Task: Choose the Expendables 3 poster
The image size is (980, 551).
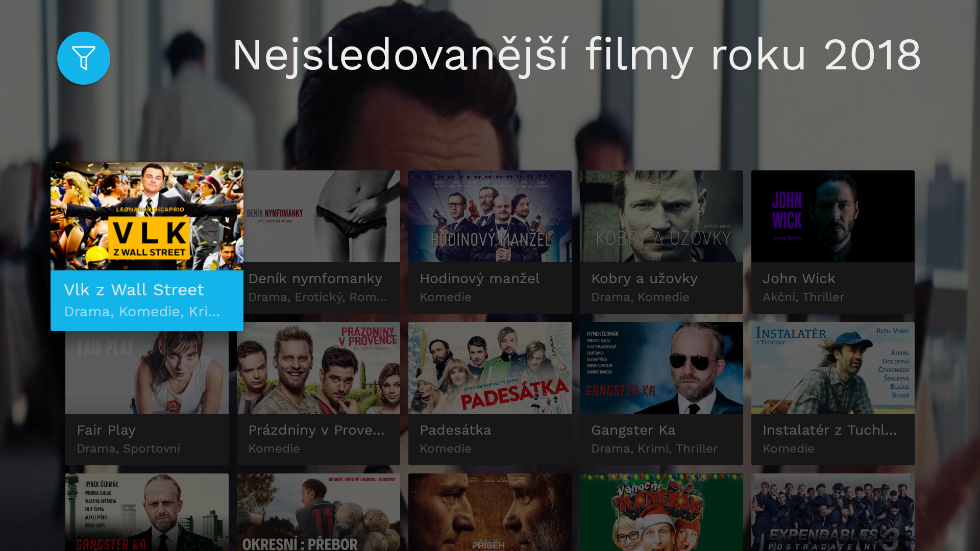Action: coord(833,512)
